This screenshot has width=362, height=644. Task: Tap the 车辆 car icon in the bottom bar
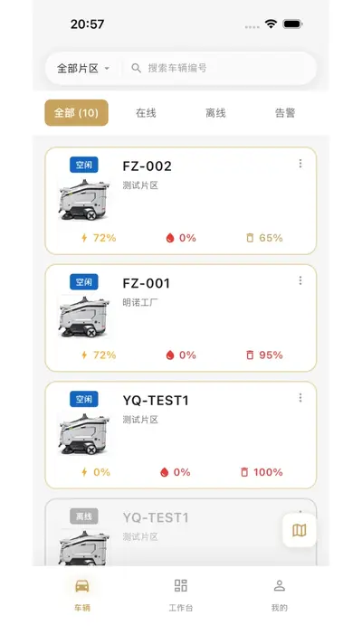click(x=82, y=586)
